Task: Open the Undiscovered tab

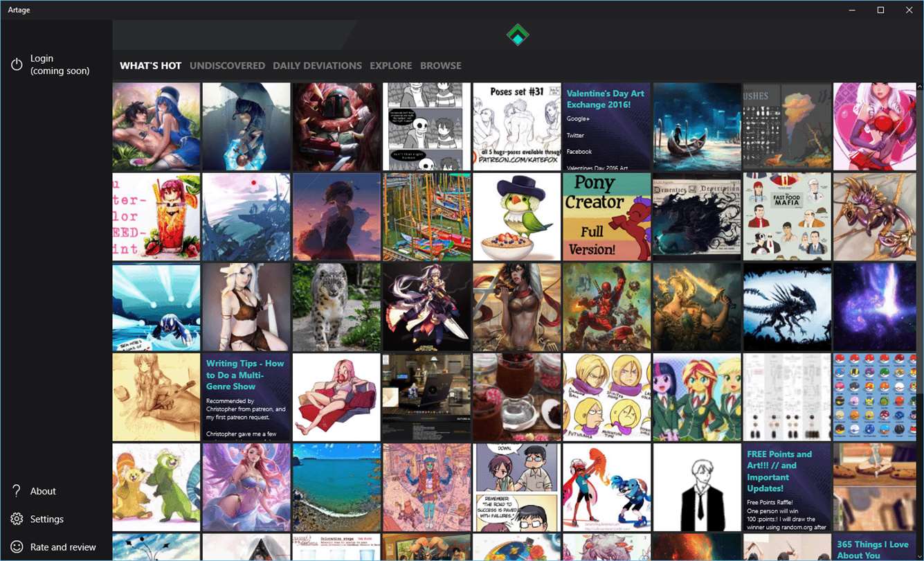Action: click(228, 66)
